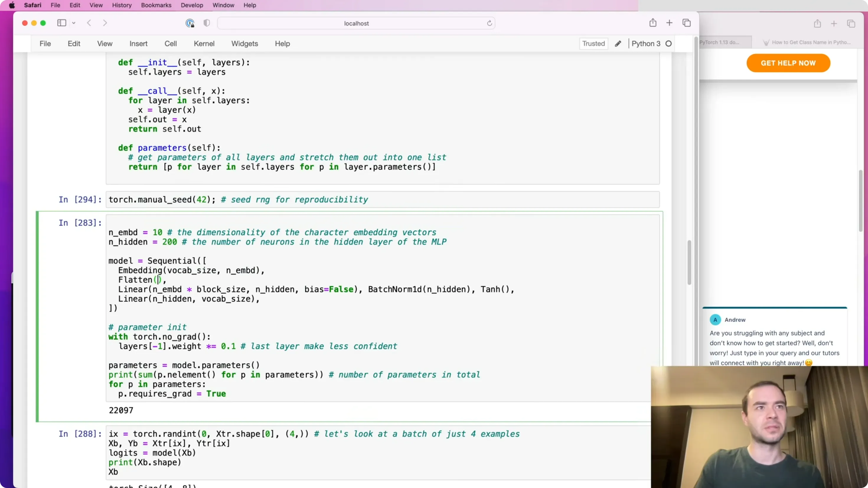The height and width of the screenshot is (488, 868).
Task: Open the Jupyter Insert menu
Action: pyautogui.click(x=138, y=43)
